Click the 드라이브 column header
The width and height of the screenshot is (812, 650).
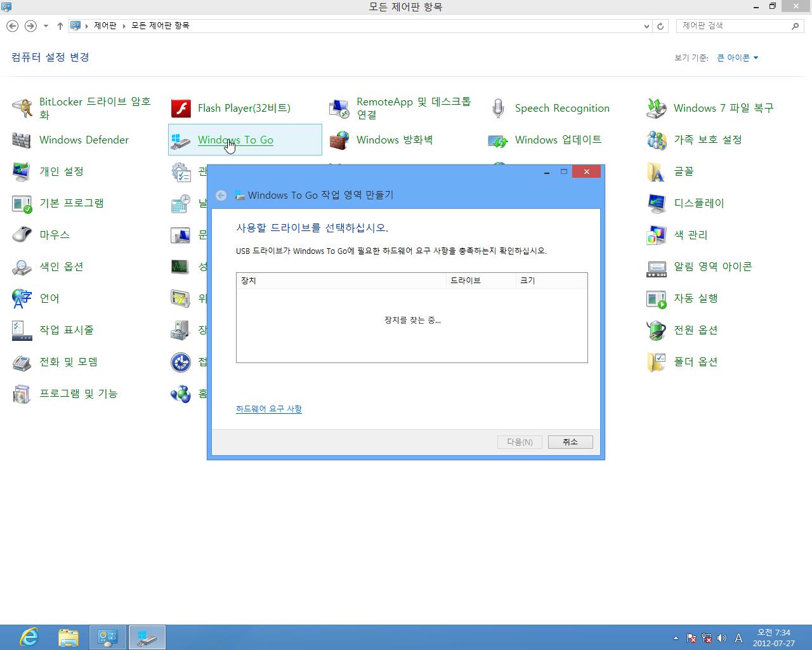(481, 281)
